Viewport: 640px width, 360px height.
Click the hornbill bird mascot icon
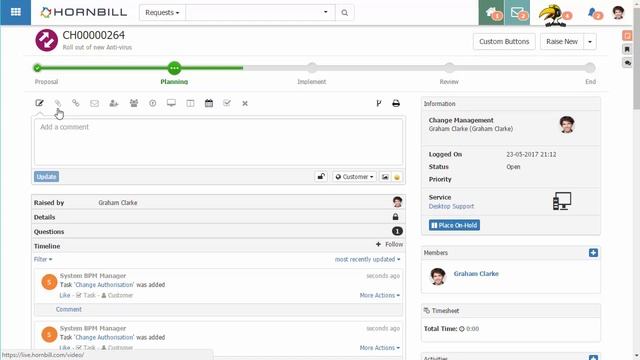click(x=552, y=15)
